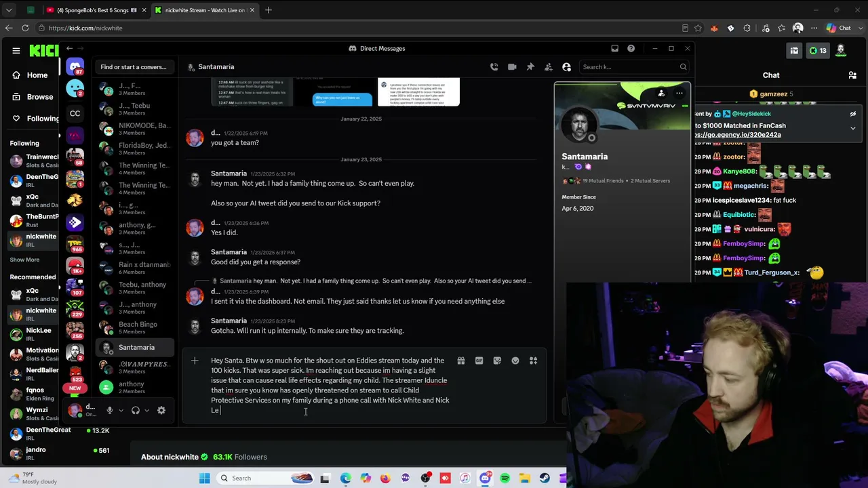Screen dimensions: 868x488
Task: Expand headphone output options arrow
Action: 146,410
